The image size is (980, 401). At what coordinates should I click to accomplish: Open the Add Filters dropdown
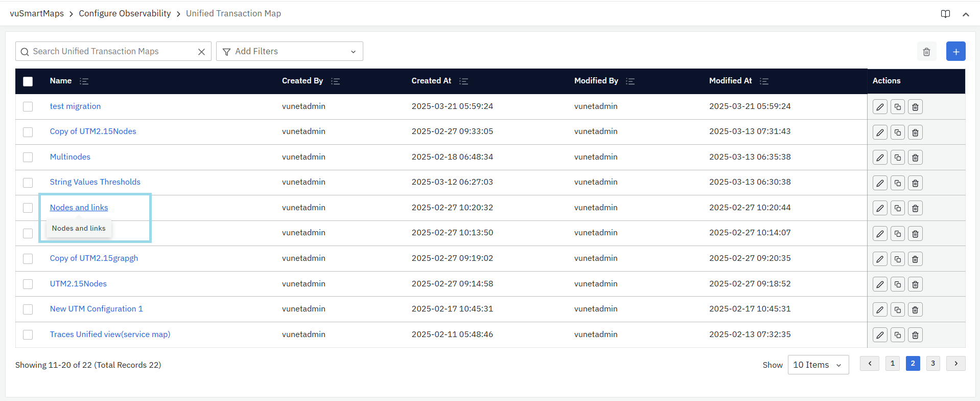click(289, 52)
